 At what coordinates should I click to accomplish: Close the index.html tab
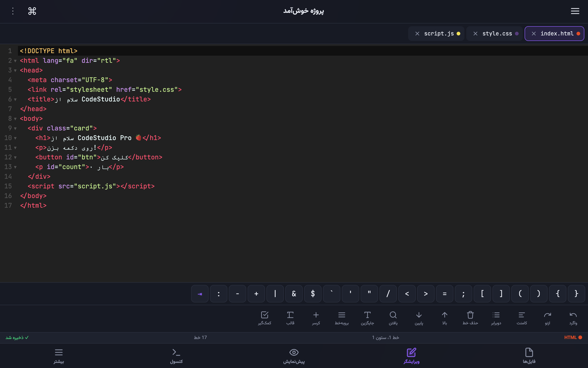534,34
